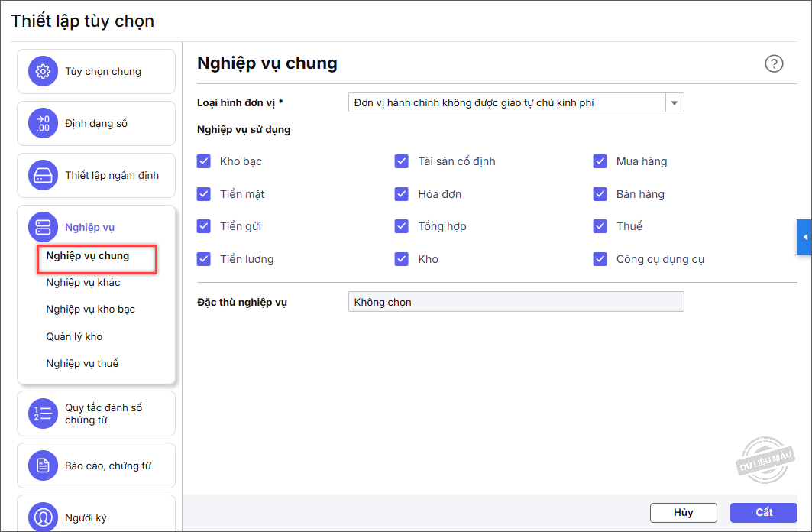This screenshot has width=812, height=532.
Task: Toggle the Thuế checkbox
Action: tap(600, 226)
